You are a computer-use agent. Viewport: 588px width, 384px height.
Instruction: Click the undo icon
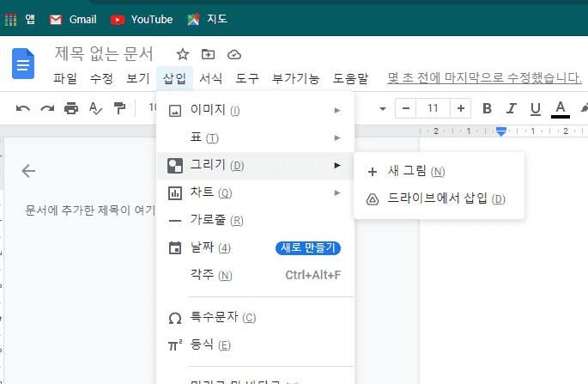(23, 109)
